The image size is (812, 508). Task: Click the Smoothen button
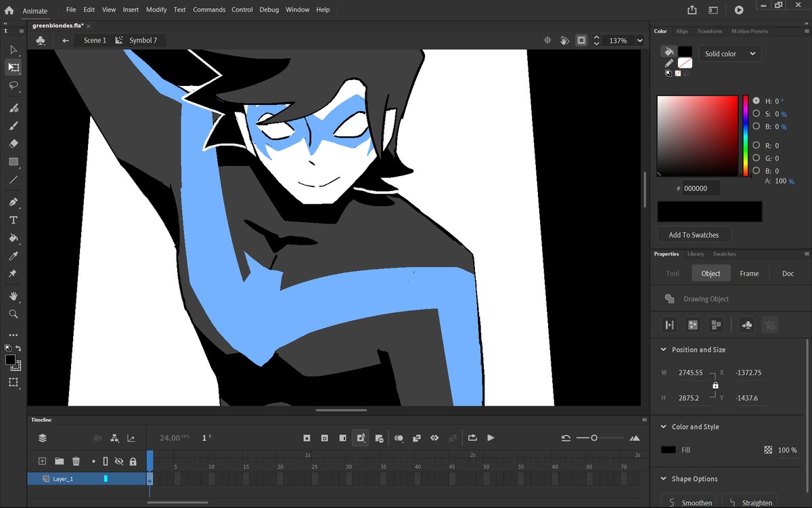click(x=690, y=503)
